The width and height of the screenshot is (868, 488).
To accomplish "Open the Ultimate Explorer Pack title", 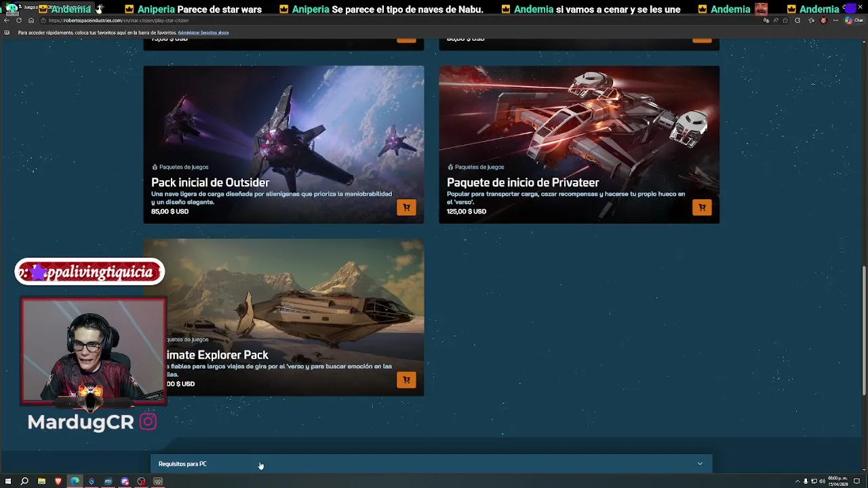I will 218,354.
